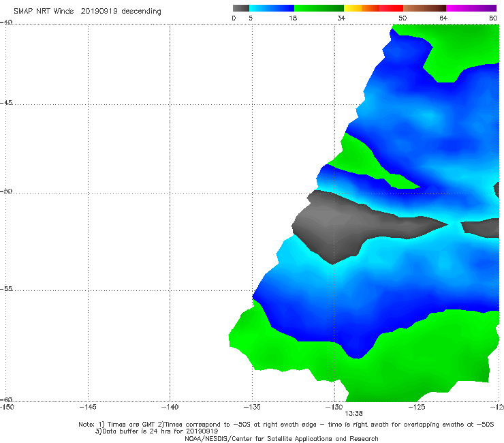The image size is (504, 443).
Task: Click the 'SMAP NRT Winds 20190919 descending' title
Action: 87,11
